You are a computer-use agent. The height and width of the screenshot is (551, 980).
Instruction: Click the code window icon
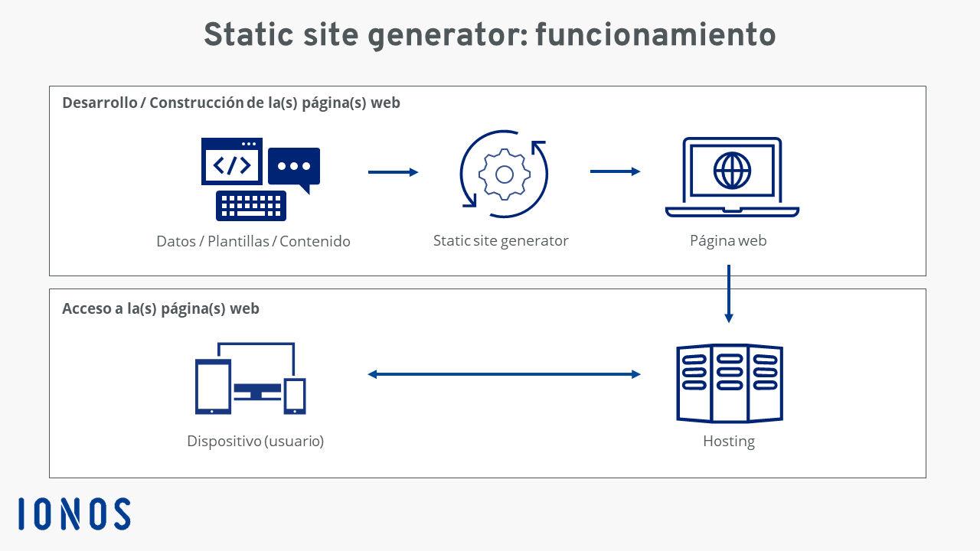coord(232,161)
